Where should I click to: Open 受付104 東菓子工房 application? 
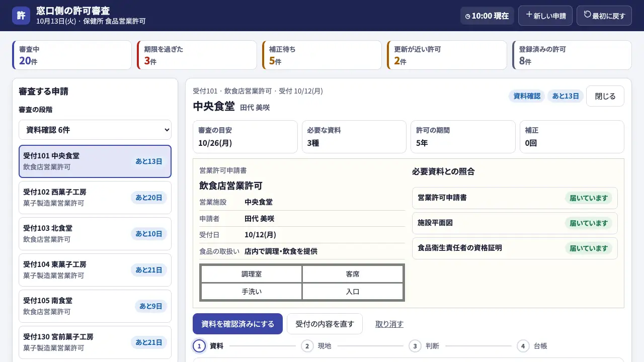95,270
